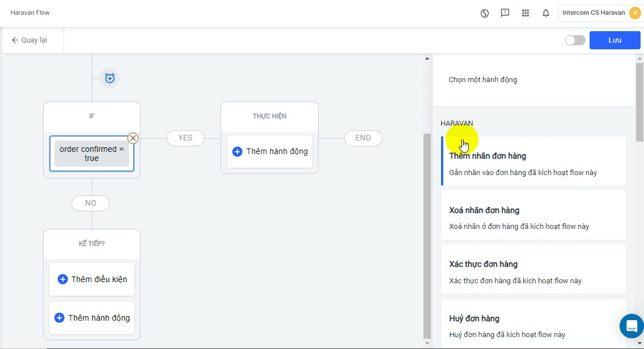Open the notifications bell
Screen dimensions: 644x349
pos(546,13)
